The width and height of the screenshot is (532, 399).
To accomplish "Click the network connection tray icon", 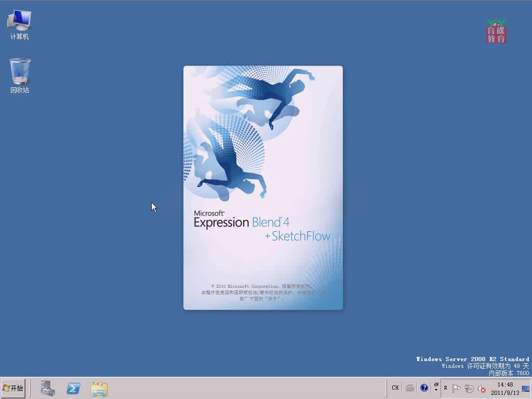I will pos(469,389).
